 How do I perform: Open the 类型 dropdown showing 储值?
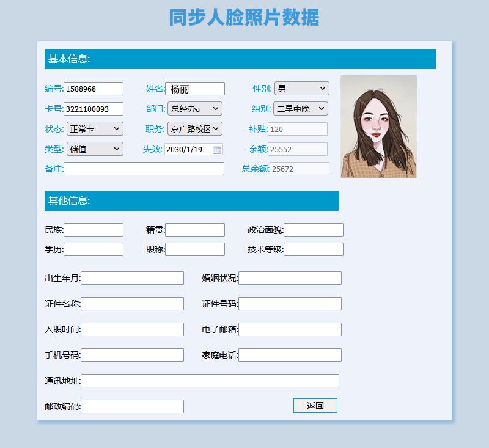pyautogui.click(x=95, y=149)
